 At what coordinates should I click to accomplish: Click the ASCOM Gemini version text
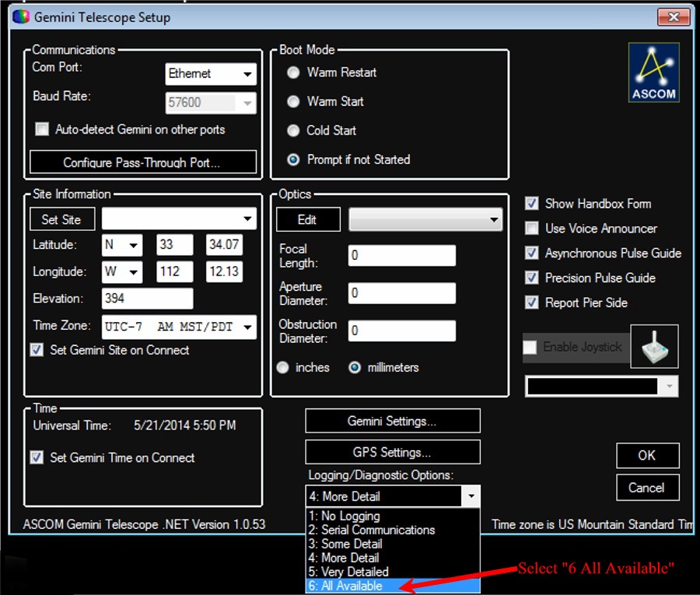click(144, 524)
